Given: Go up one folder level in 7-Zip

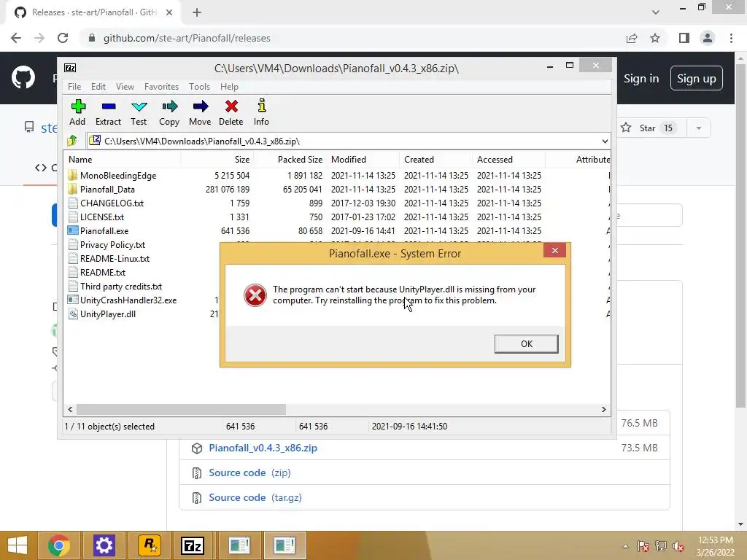Looking at the screenshot, I should pos(72,141).
